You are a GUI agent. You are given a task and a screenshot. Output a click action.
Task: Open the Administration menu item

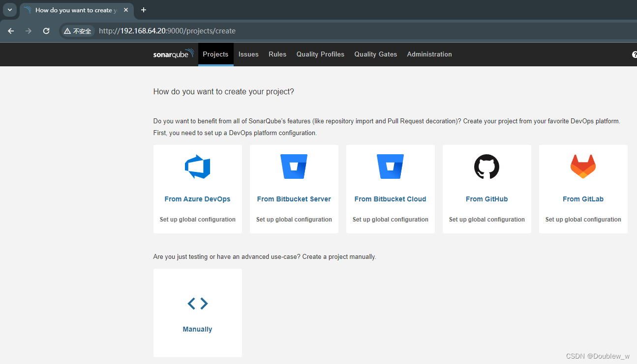tap(429, 55)
